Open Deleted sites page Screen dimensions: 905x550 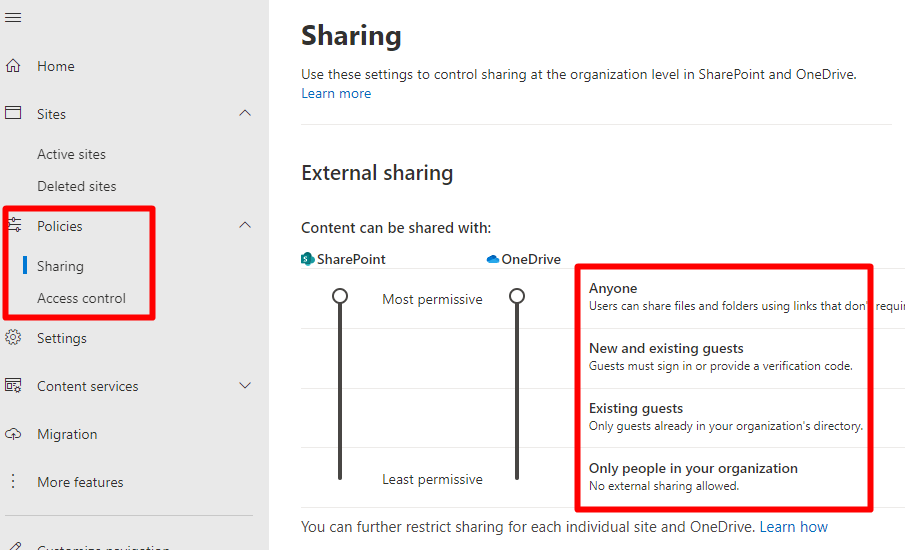point(76,186)
